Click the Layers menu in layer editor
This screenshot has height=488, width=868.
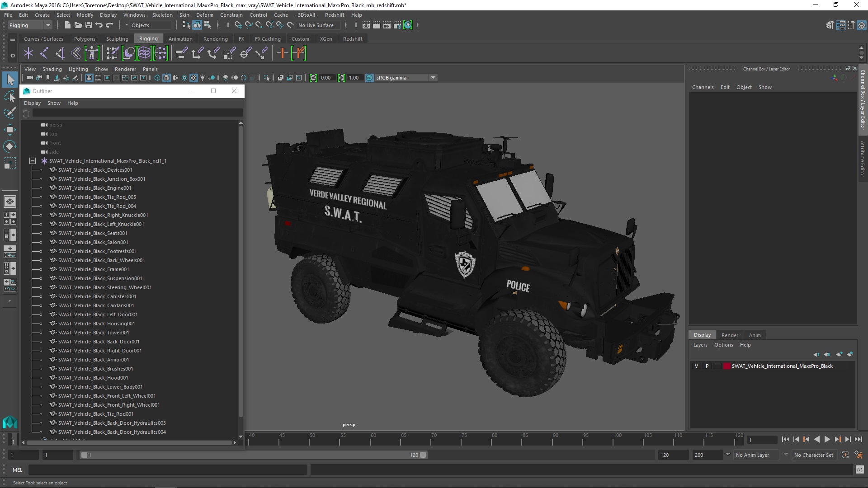pos(700,345)
